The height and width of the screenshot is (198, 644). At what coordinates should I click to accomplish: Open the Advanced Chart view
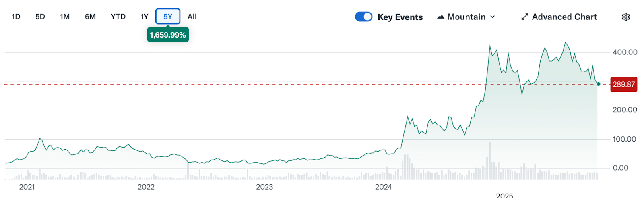(x=559, y=17)
